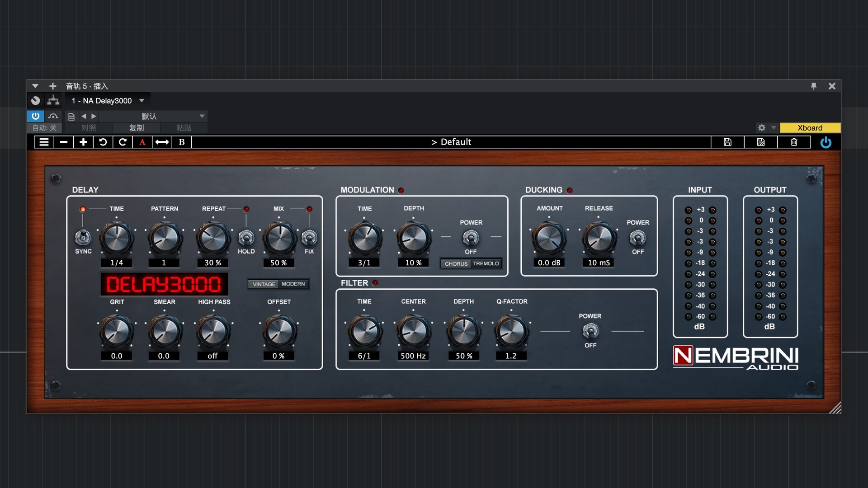Click the Ducking RELEASE knob
The height and width of the screenshot is (488, 868).
pos(599,238)
